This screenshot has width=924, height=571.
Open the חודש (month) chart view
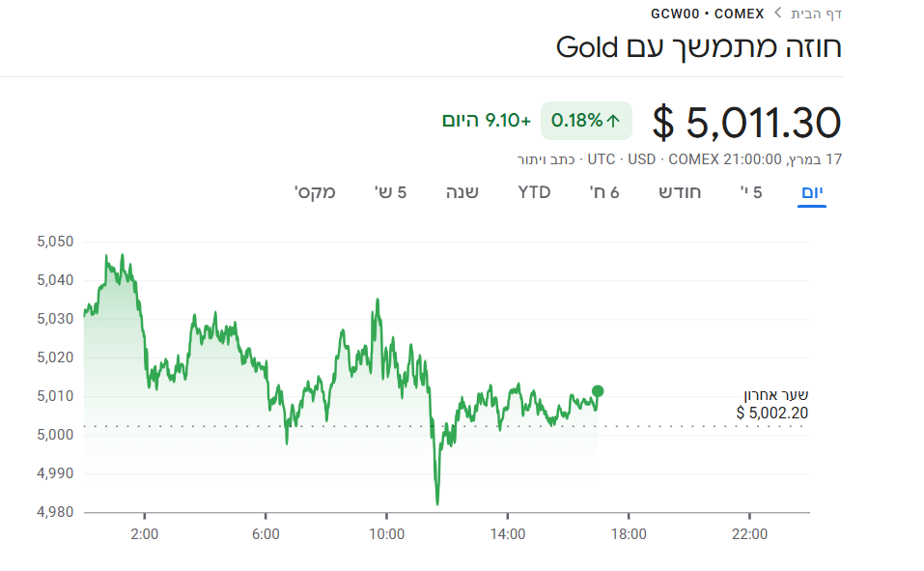(680, 191)
